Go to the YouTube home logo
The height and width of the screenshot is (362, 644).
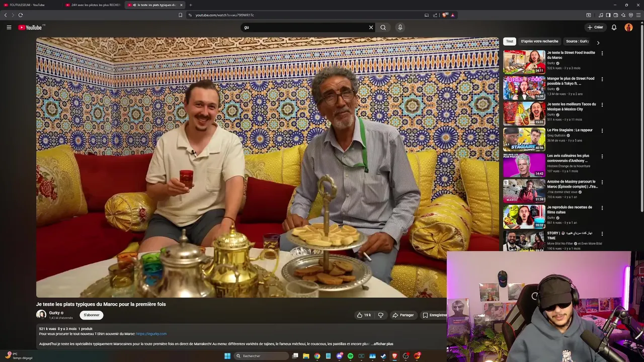coord(31,27)
